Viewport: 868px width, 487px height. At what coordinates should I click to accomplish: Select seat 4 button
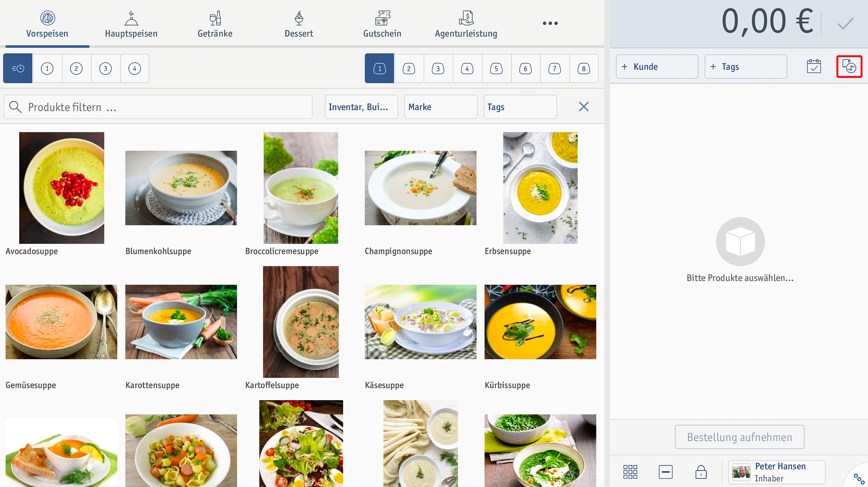coord(467,68)
